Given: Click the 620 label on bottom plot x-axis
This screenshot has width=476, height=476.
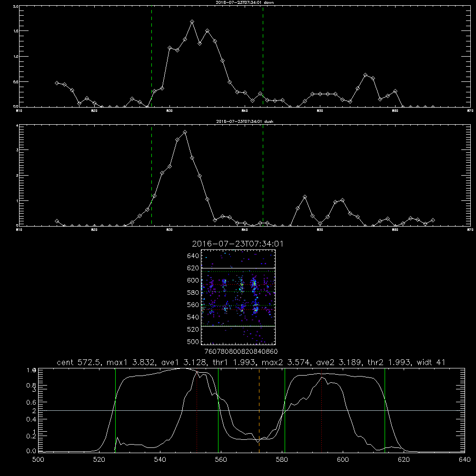Looking at the screenshot, I should pos(404,460).
